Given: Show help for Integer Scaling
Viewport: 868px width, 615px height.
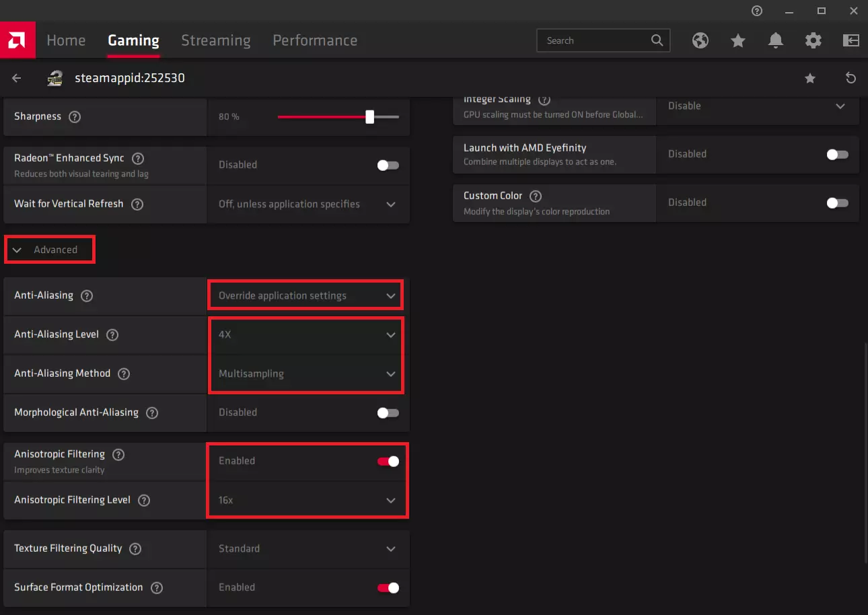Looking at the screenshot, I should [544, 100].
